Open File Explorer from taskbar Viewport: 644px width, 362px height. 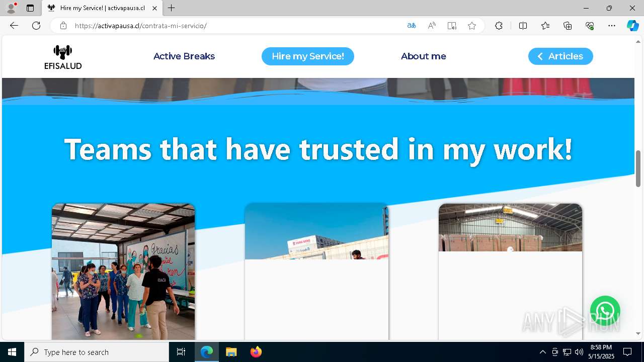(x=231, y=352)
